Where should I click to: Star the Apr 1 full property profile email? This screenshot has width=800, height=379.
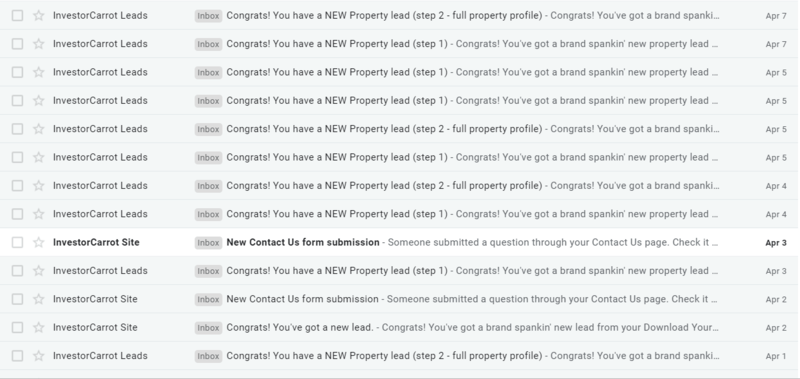pyautogui.click(x=39, y=356)
